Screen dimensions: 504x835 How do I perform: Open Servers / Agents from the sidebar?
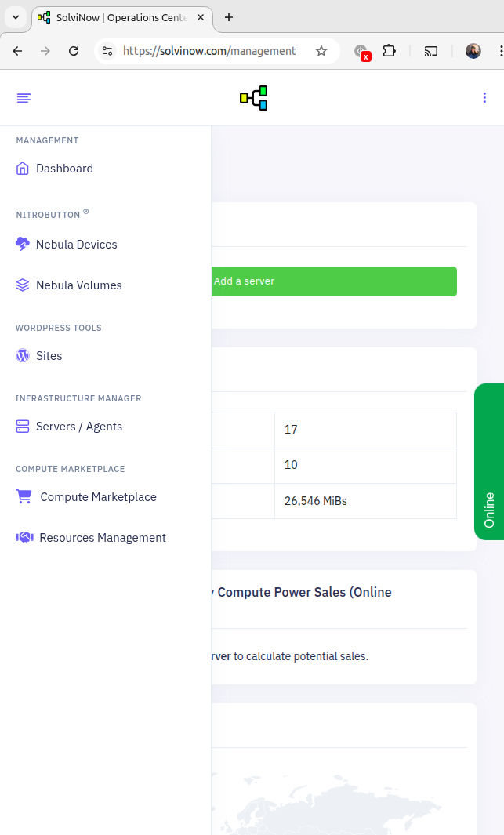pos(78,426)
